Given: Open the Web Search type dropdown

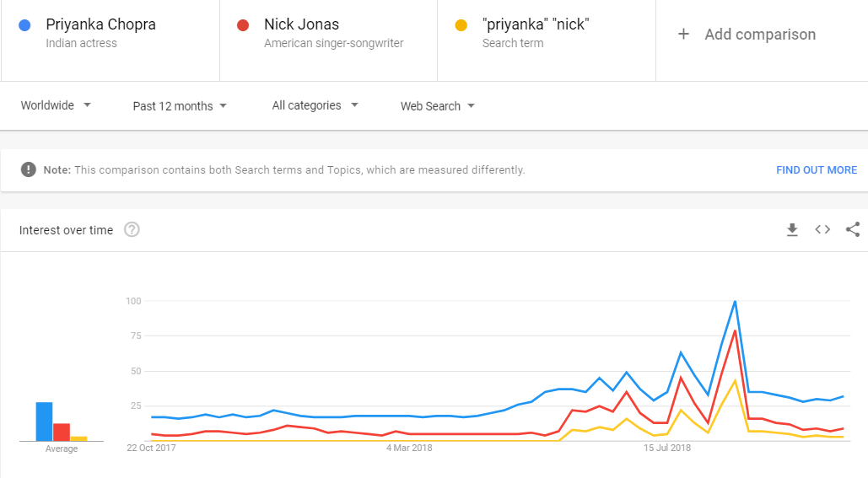Looking at the screenshot, I should pyautogui.click(x=437, y=106).
